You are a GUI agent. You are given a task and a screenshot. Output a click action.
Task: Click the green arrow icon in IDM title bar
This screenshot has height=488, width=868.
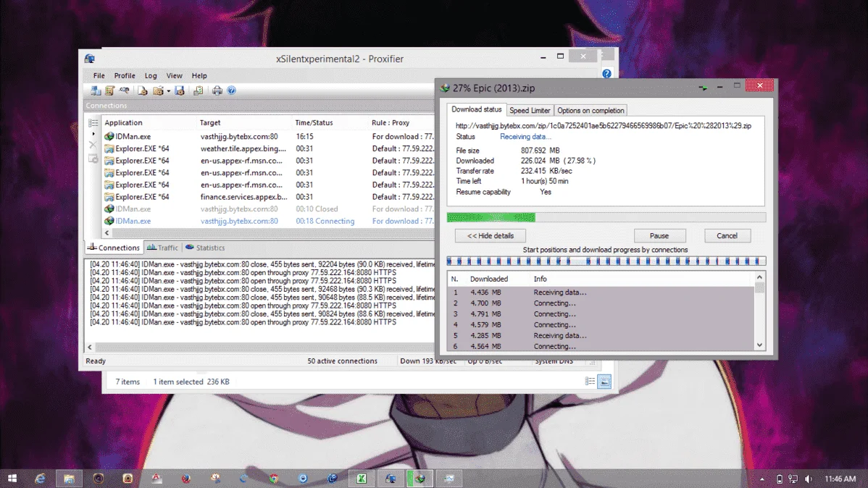[703, 88]
